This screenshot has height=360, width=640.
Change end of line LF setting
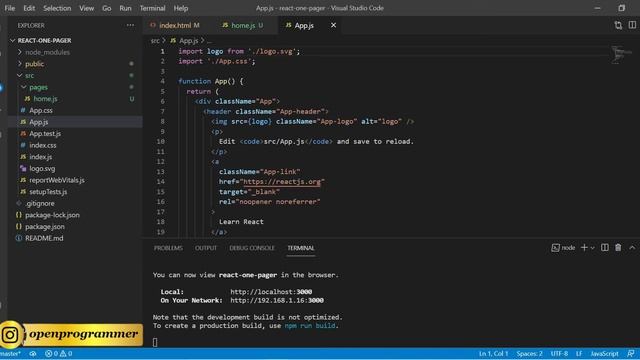[579, 354]
